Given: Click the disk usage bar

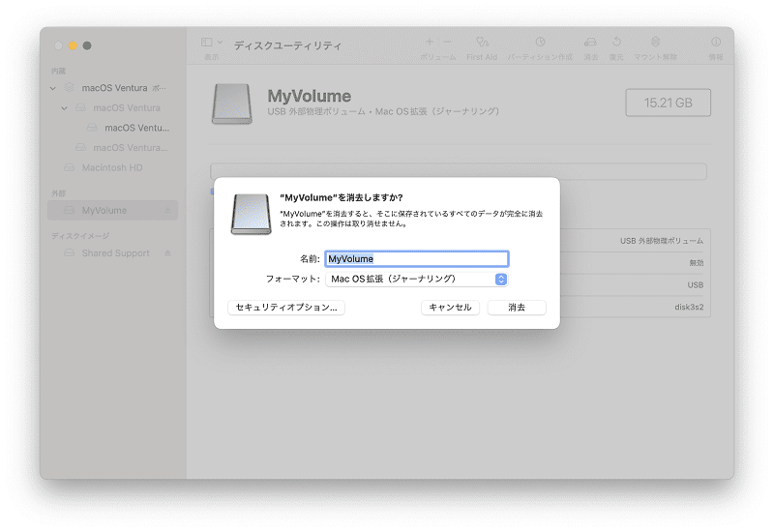Looking at the screenshot, I should pos(458,171).
